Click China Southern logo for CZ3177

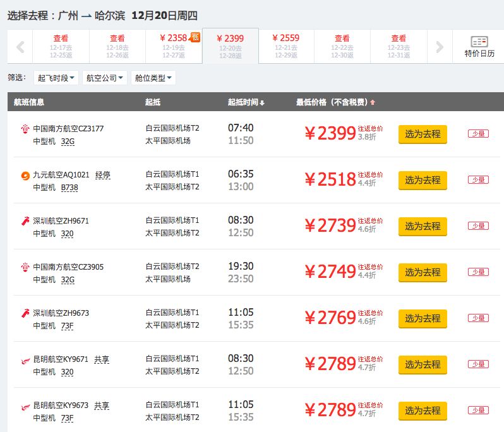coord(25,129)
